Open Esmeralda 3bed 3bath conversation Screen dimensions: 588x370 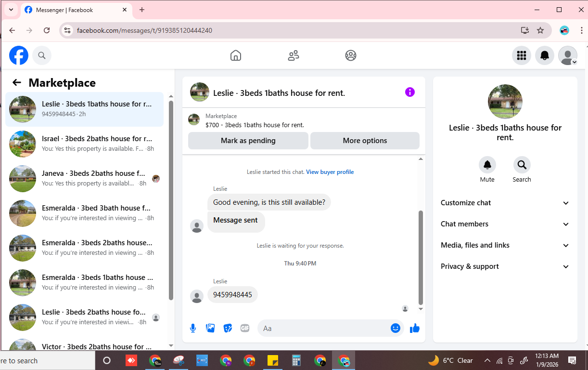85,213
